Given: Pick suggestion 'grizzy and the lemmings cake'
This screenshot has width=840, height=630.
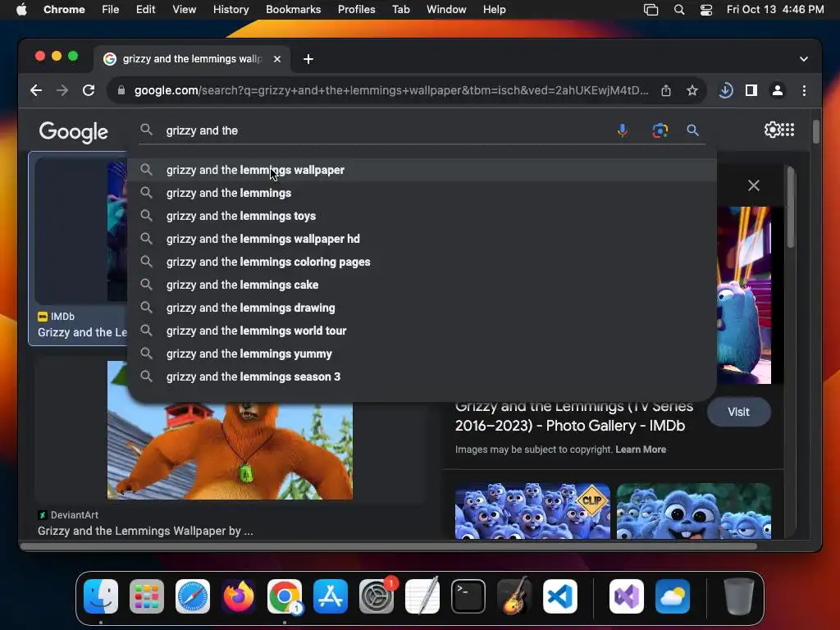Looking at the screenshot, I should tap(422, 285).
